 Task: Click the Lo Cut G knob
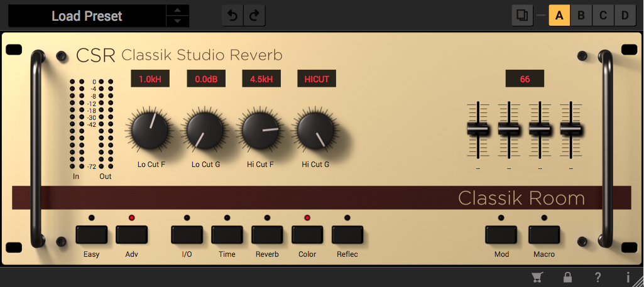coord(205,131)
